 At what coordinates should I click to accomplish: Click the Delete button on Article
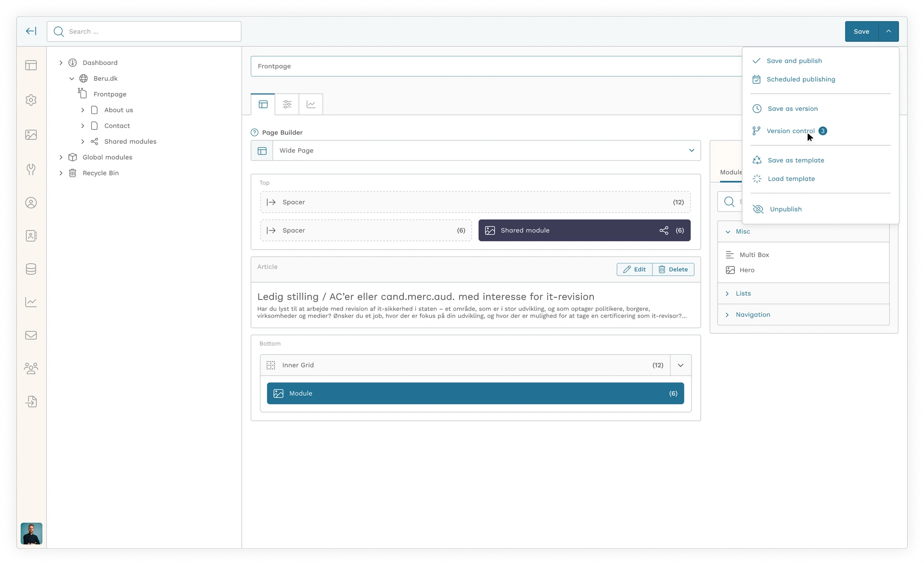coord(673,270)
